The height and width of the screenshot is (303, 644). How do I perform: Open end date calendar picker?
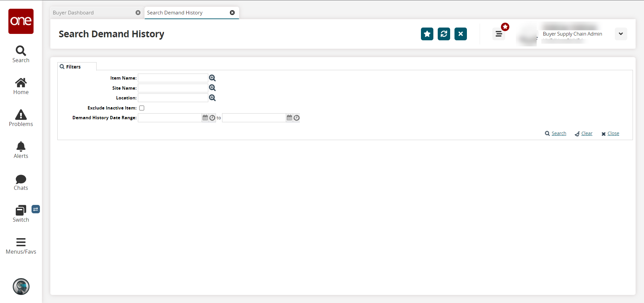tap(289, 118)
